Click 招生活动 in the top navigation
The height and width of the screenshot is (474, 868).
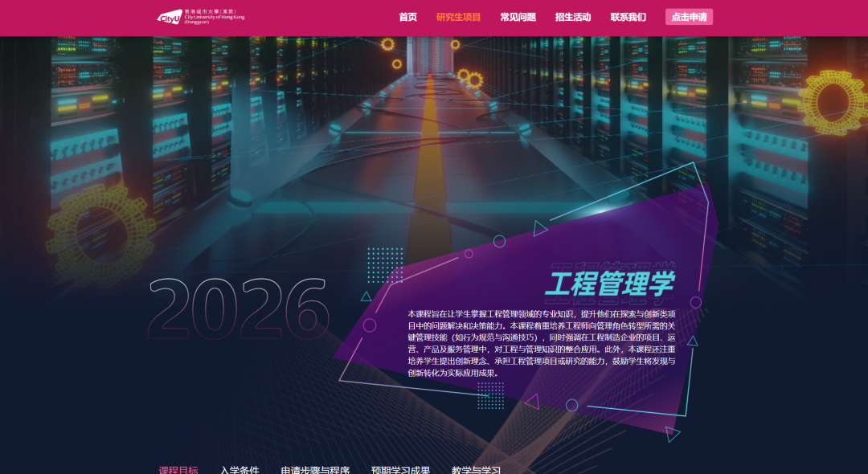(x=571, y=16)
